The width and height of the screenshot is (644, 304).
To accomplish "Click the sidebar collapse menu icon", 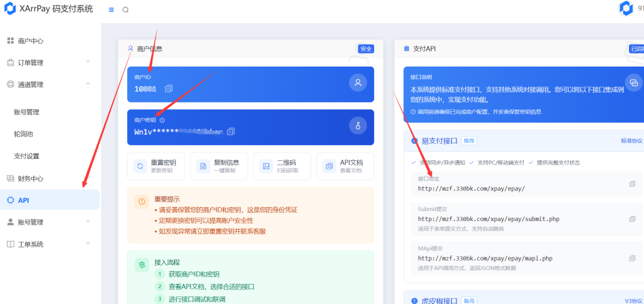I will [x=111, y=9].
